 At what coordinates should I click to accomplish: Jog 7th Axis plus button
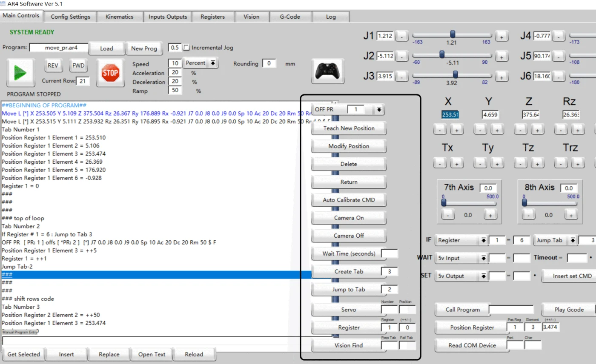tap(490, 215)
